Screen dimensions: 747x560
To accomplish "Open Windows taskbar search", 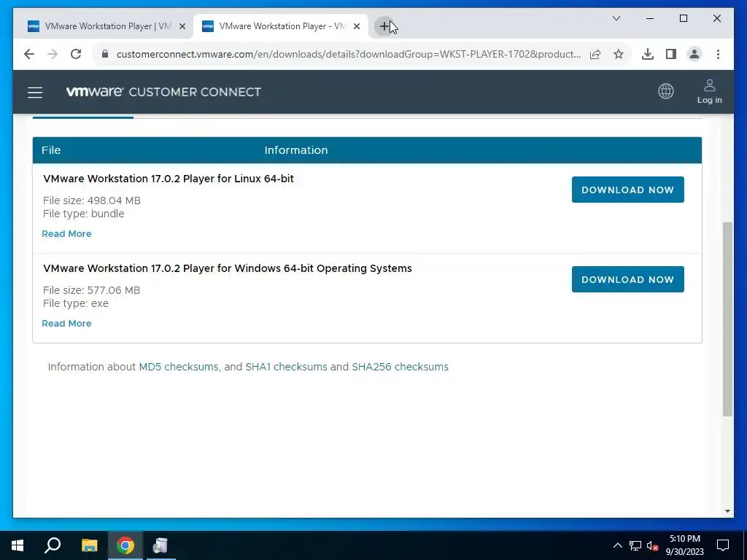I will pos(53,545).
